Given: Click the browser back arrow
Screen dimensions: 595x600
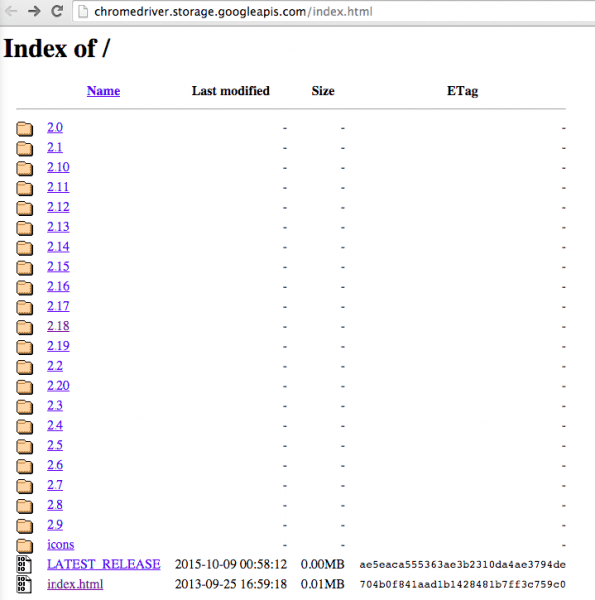Looking at the screenshot, I should (x=11, y=11).
